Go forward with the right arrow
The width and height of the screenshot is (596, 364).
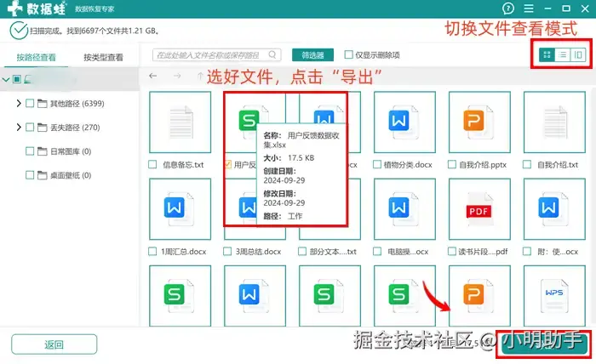(x=177, y=76)
